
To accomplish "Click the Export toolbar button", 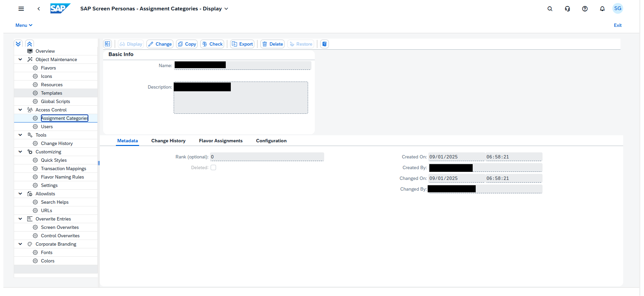I will coord(242,44).
